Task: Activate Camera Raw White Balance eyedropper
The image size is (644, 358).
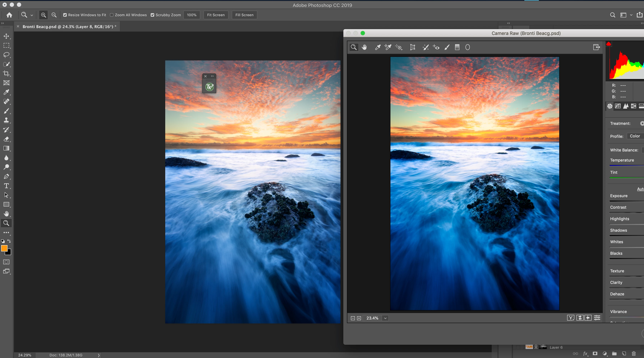Action: (x=377, y=47)
